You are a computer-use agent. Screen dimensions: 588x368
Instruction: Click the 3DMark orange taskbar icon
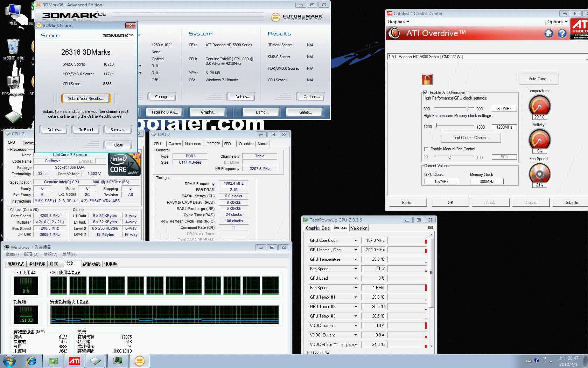(140, 361)
